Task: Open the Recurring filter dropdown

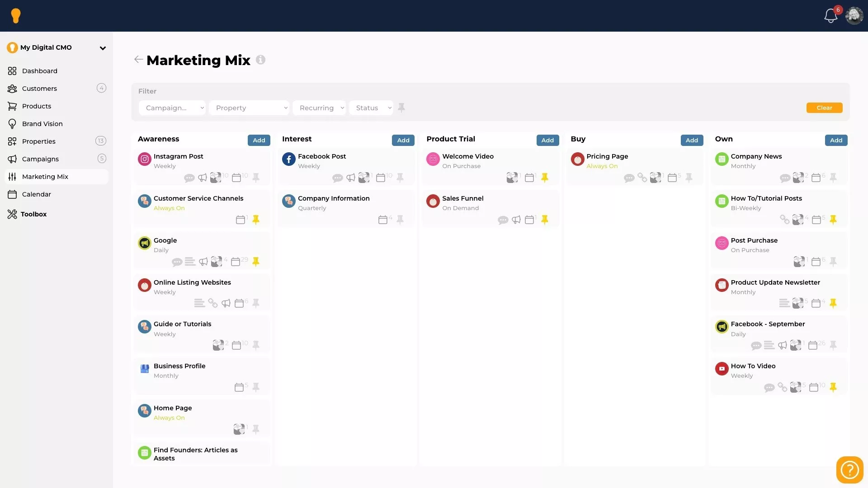Action: click(319, 108)
